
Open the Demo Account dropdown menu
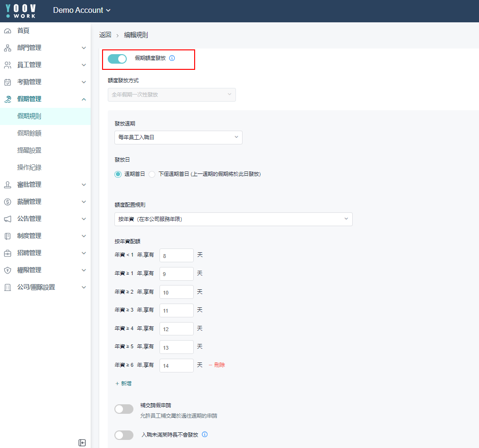click(82, 10)
